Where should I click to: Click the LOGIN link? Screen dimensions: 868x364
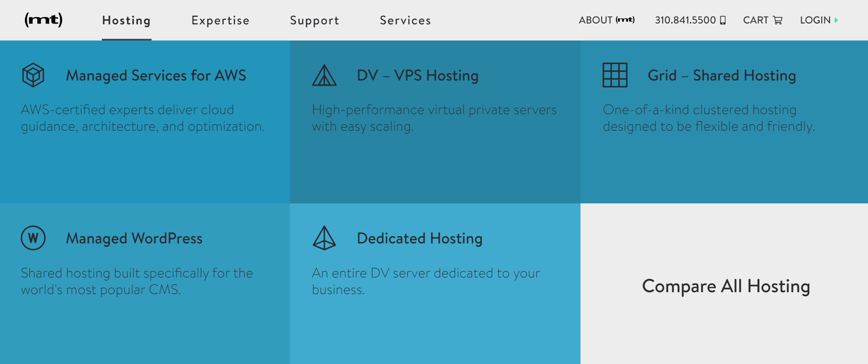815,20
